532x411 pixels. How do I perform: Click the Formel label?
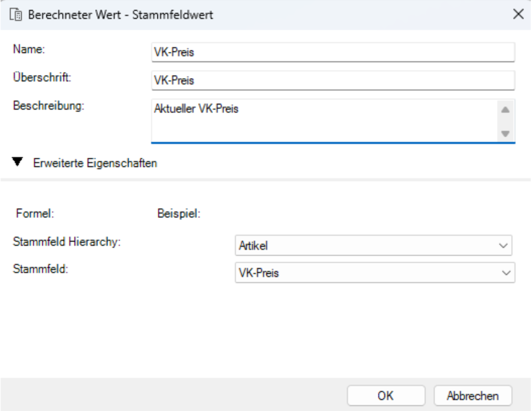point(35,214)
